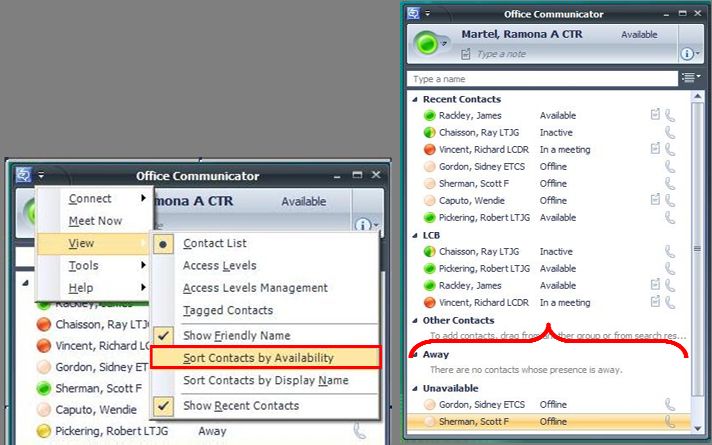
Task: Call Pickering, Robert LTJG in the LCB group
Action: pyautogui.click(x=670, y=269)
